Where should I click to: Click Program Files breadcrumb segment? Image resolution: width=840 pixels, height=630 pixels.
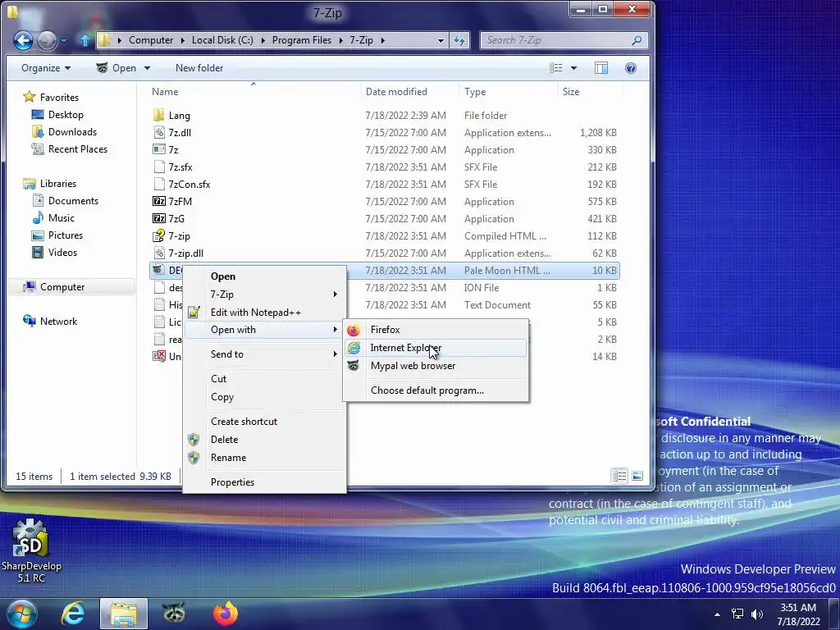click(302, 40)
